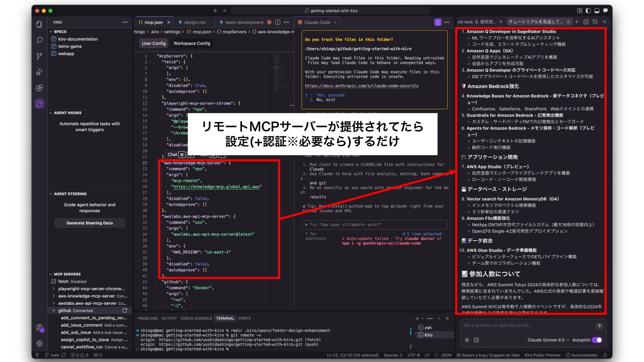Screen dimensions: 644x362
Task: Click the main branch indicator in status bar
Action: tap(52, 355)
